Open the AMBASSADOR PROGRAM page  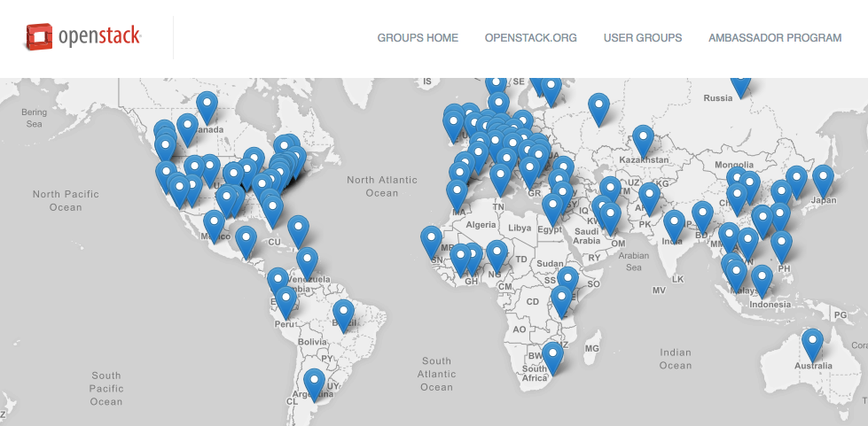775,37
